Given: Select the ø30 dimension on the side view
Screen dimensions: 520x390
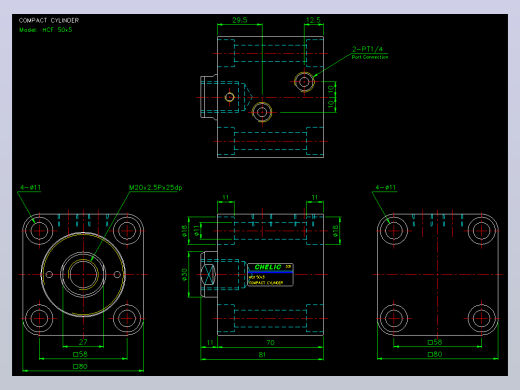Looking at the screenshot, I should pos(184,275).
